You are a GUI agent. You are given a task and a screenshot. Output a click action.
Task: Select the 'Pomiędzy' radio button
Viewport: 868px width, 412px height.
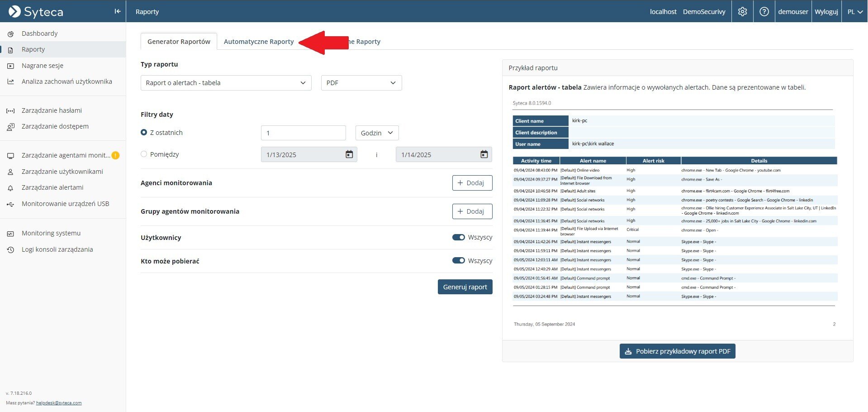[144, 154]
